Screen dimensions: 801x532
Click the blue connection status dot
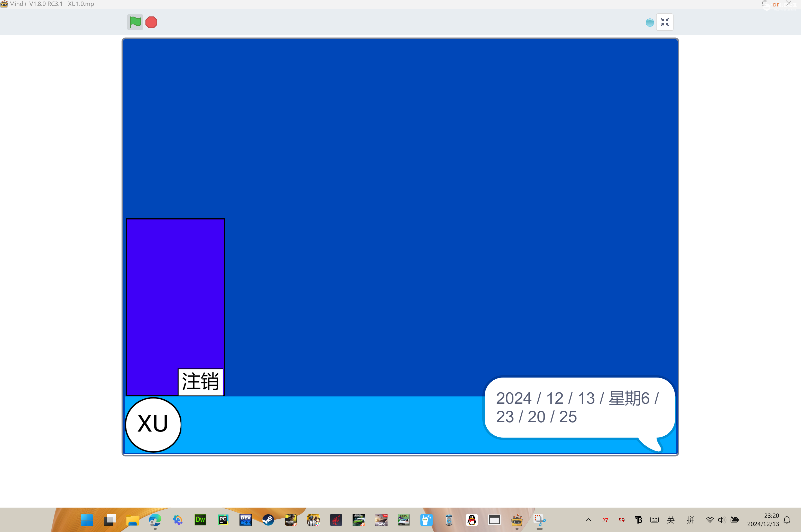tap(650, 23)
